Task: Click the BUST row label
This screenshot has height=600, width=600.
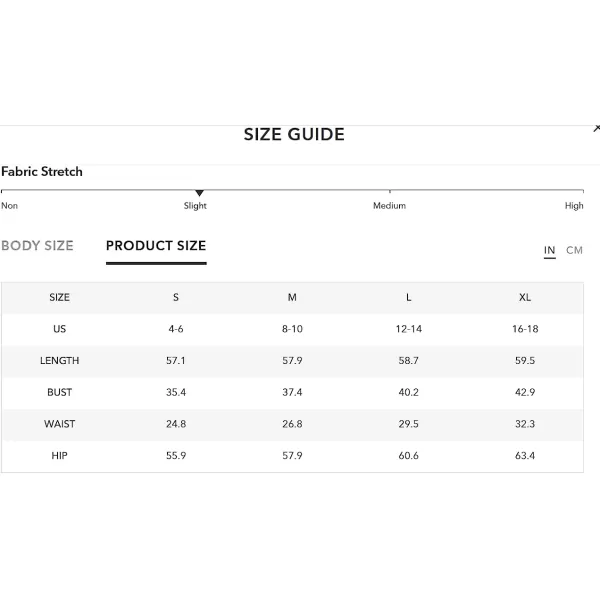Action: 59,392
